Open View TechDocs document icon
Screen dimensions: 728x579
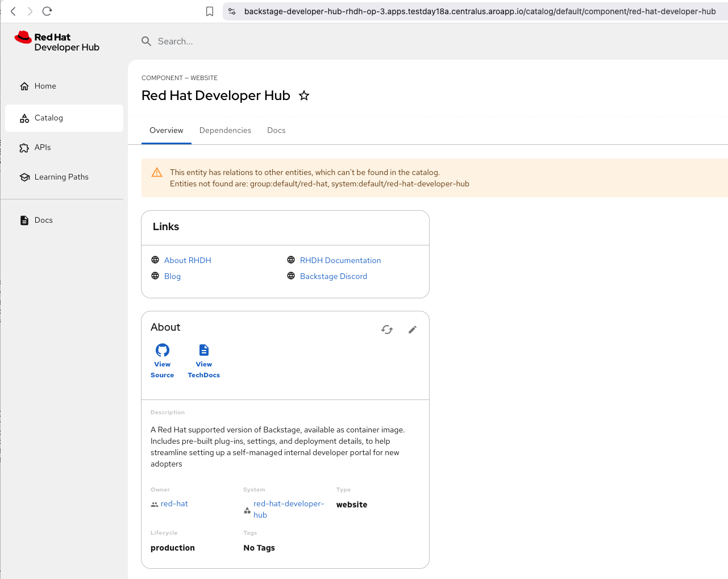(203, 350)
